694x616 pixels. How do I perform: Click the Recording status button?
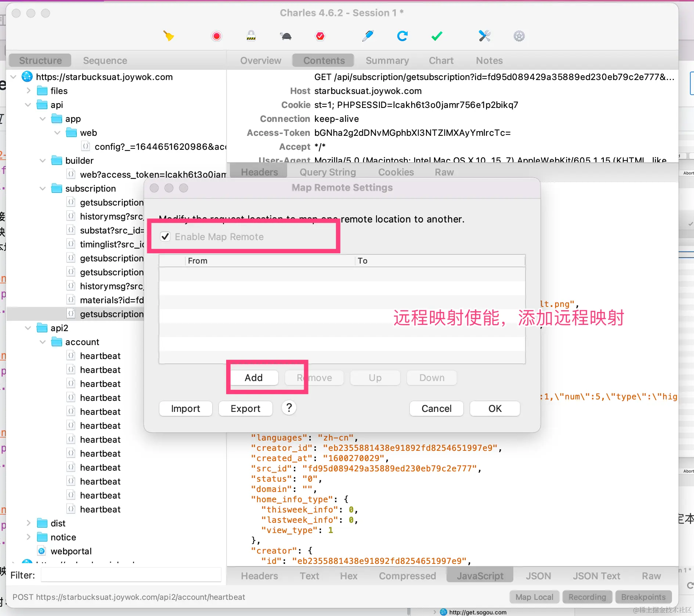tap(587, 597)
